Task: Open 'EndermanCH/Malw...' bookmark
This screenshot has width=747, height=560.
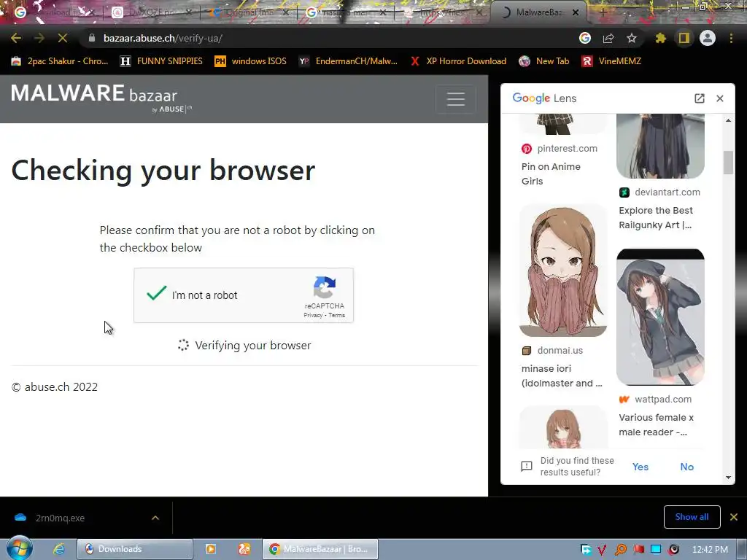Action: 348,61
